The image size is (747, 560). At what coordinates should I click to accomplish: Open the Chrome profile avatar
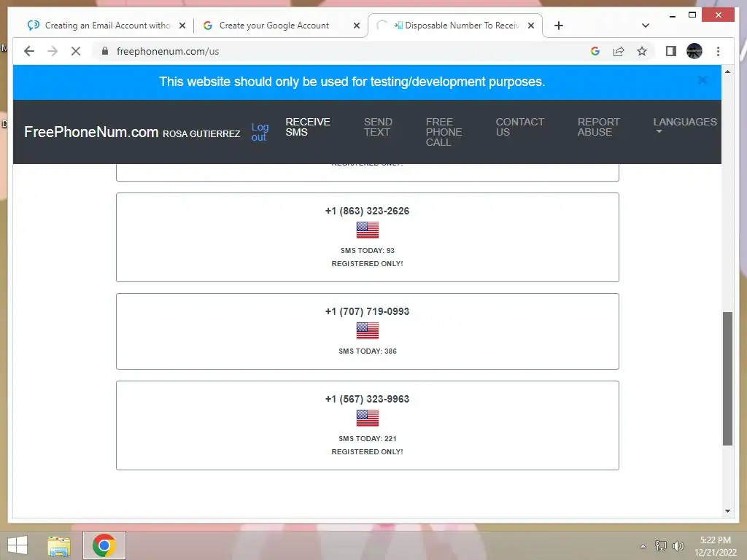click(x=694, y=51)
